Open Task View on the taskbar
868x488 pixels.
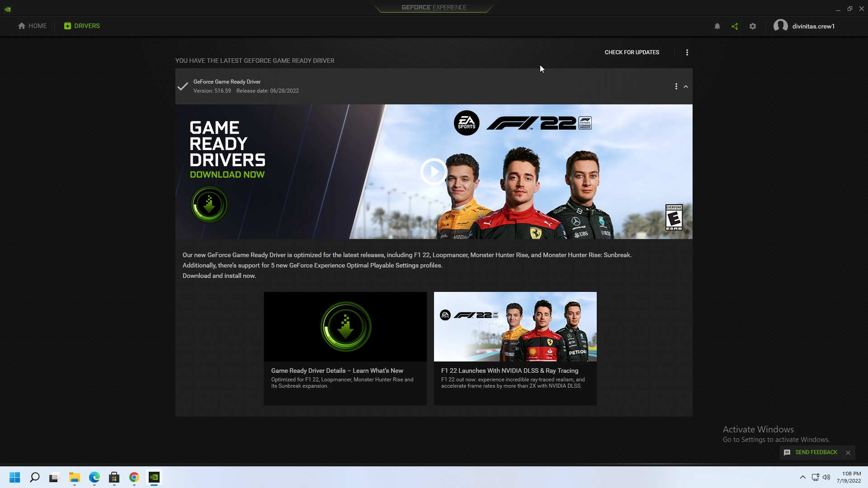point(54,477)
